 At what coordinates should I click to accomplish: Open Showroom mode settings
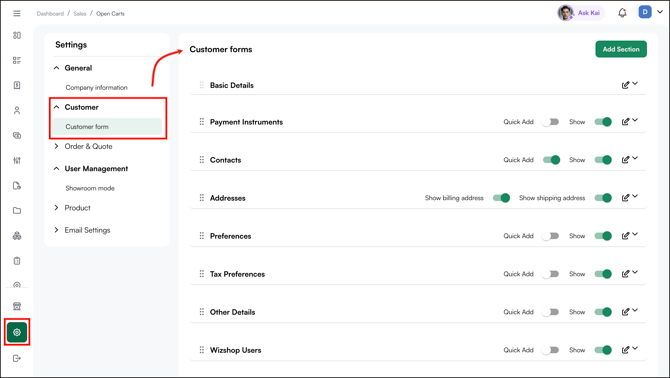[90, 188]
